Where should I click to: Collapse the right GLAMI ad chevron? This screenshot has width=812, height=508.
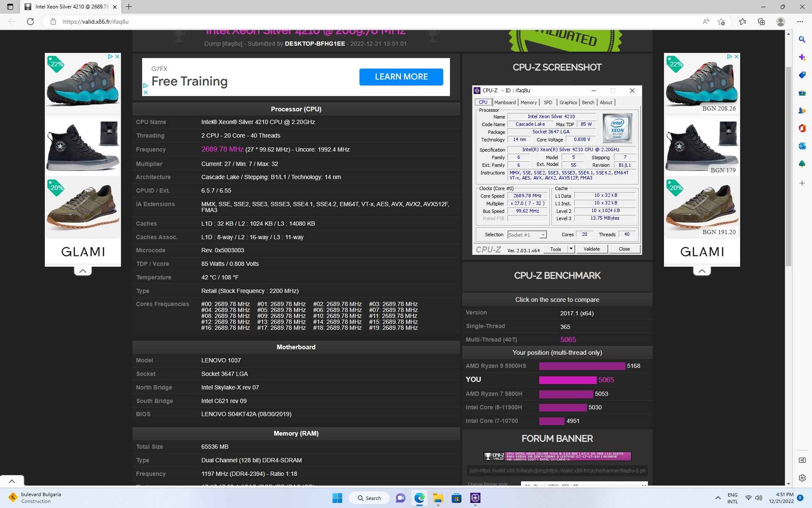click(x=702, y=271)
